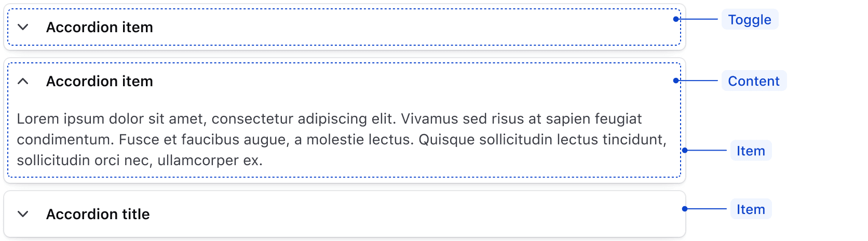
Task: Click the blue dot connected to Content
Action: point(675,81)
